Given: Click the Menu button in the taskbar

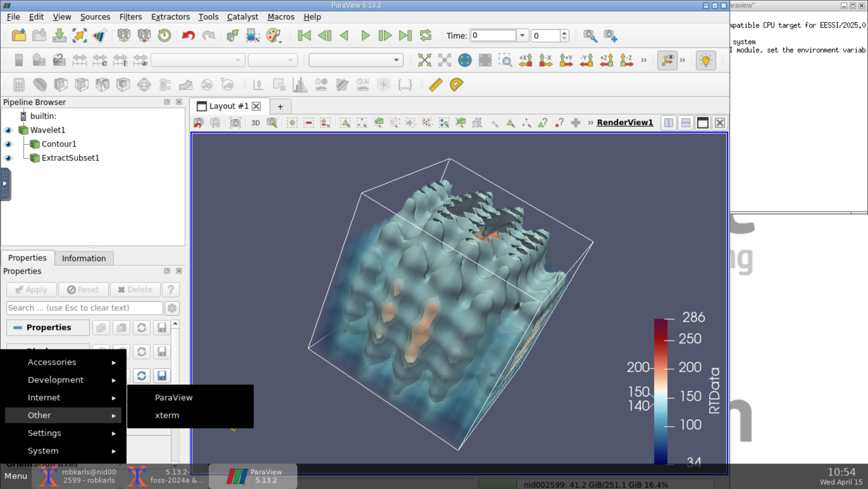Looking at the screenshot, I should point(16,476).
